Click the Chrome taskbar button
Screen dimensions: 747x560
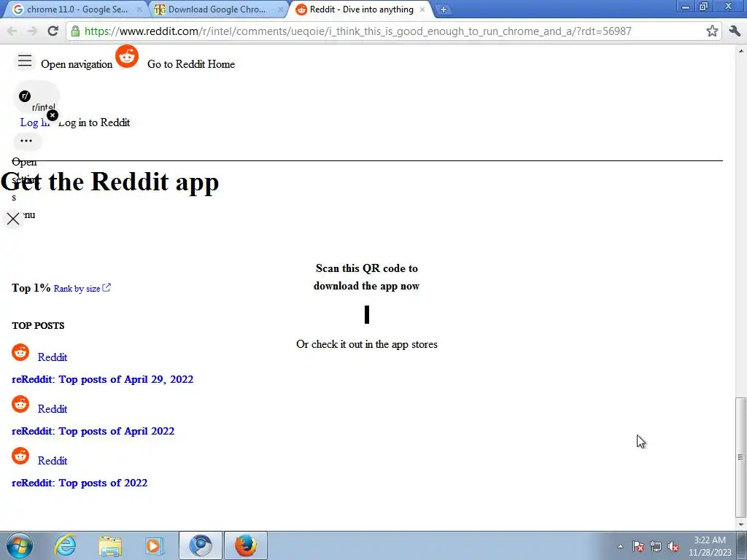201,545
